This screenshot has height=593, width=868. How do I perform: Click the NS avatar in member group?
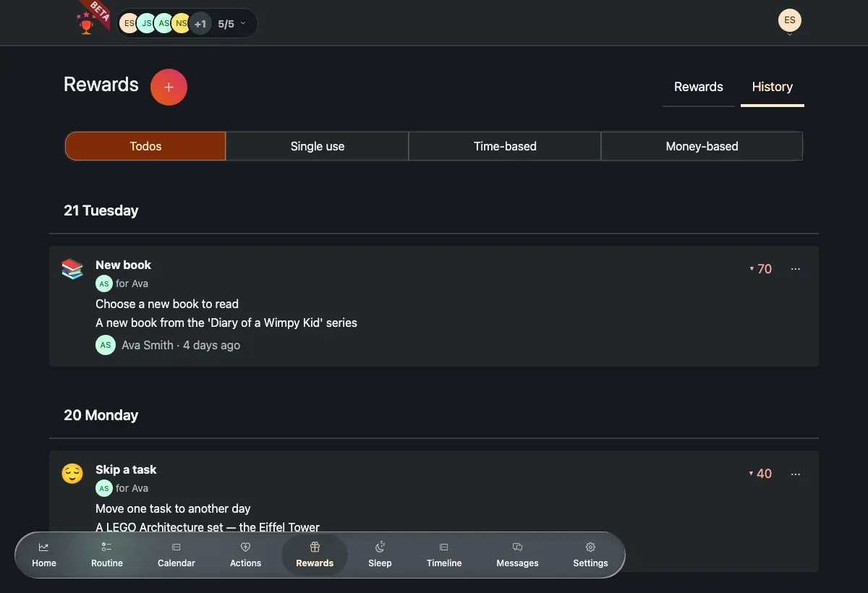pos(181,24)
